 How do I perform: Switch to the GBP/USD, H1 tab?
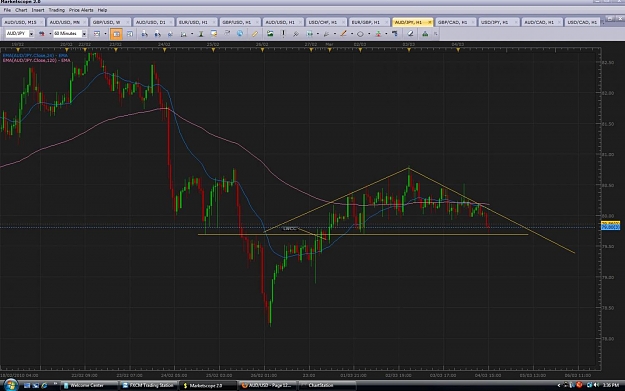[x=239, y=22]
